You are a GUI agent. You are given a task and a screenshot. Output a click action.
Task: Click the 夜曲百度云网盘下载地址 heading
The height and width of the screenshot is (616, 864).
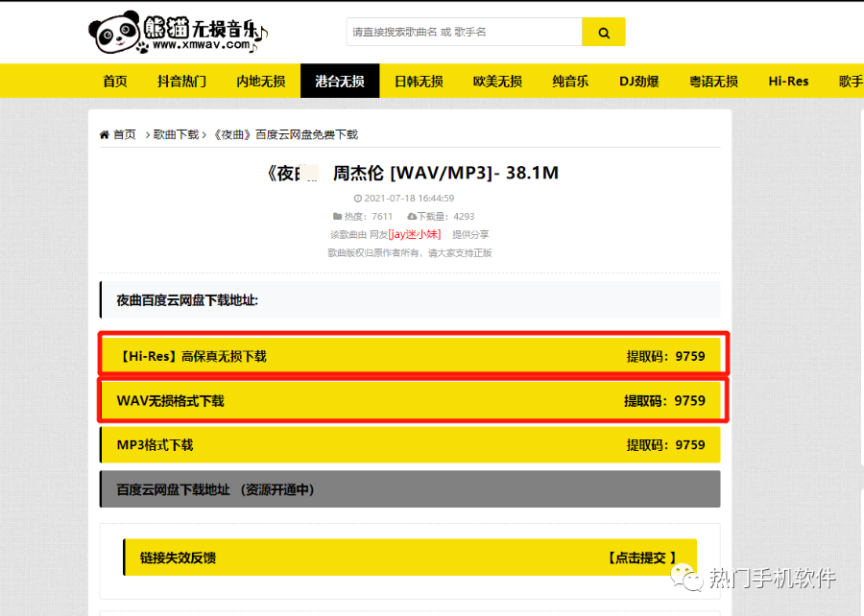point(187,300)
